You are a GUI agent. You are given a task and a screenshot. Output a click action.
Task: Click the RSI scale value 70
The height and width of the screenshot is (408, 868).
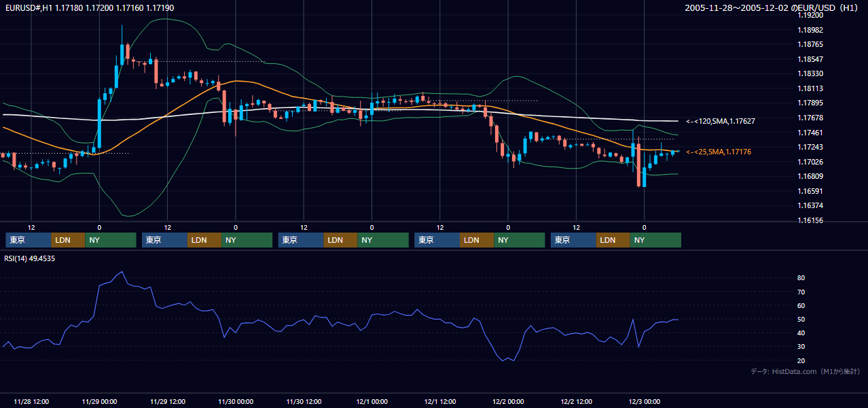(801, 292)
